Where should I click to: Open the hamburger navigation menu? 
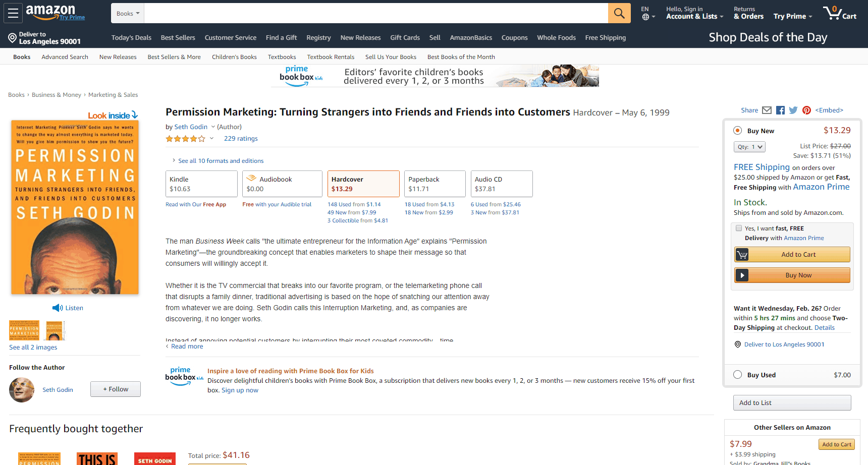(x=13, y=13)
